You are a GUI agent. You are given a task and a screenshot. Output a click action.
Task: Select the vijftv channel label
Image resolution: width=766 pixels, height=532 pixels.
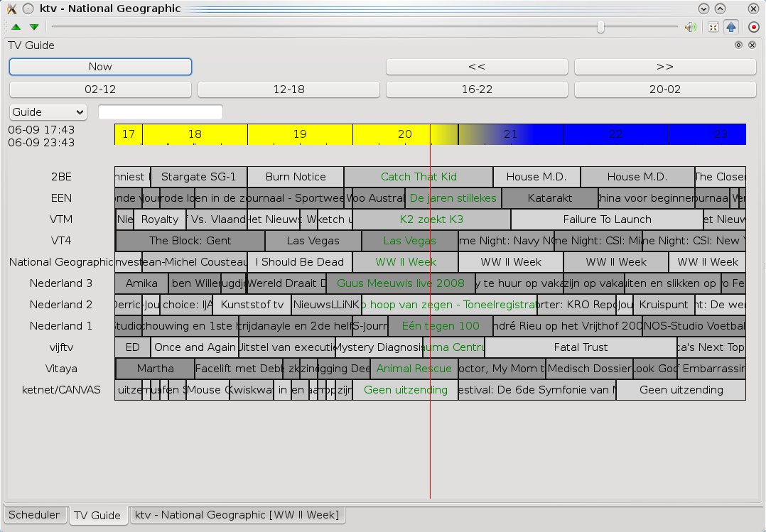pos(61,347)
